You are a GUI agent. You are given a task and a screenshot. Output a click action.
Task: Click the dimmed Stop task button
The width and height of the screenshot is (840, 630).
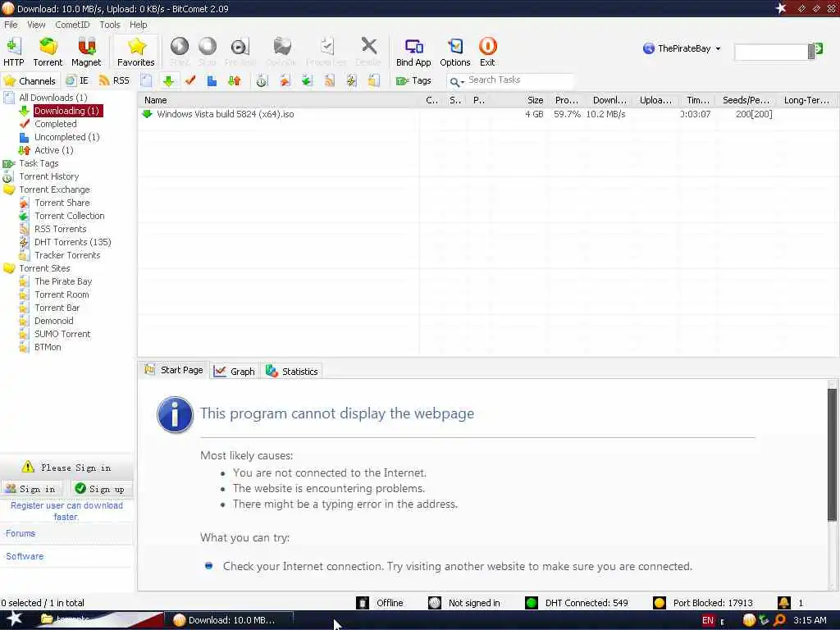point(208,52)
